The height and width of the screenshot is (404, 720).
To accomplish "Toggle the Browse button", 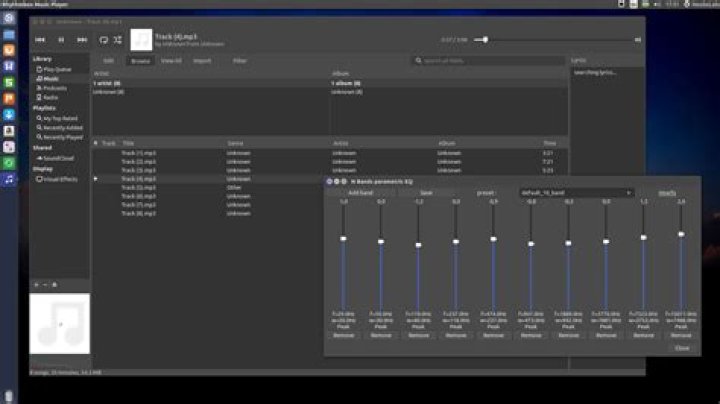I will click(141, 61).
